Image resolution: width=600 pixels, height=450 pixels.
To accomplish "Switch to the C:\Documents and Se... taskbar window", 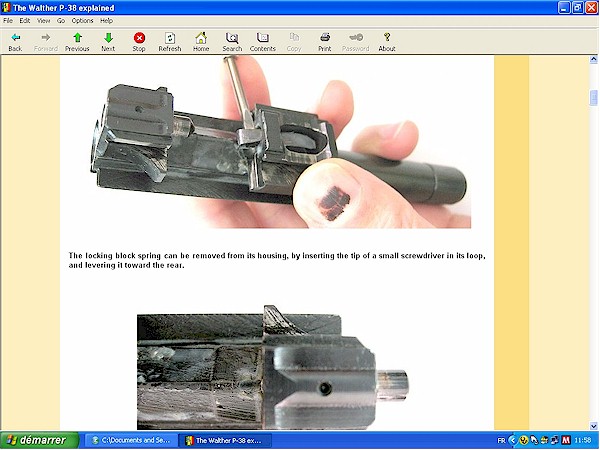I will tap(131, 440).
